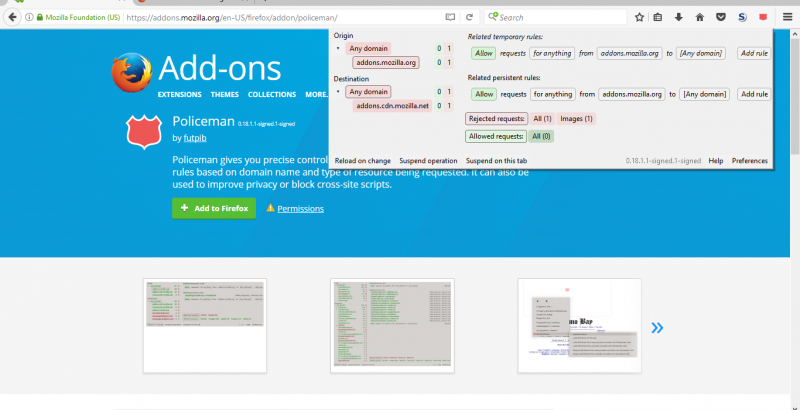Click the blue S toolbar extension icon

742,17
